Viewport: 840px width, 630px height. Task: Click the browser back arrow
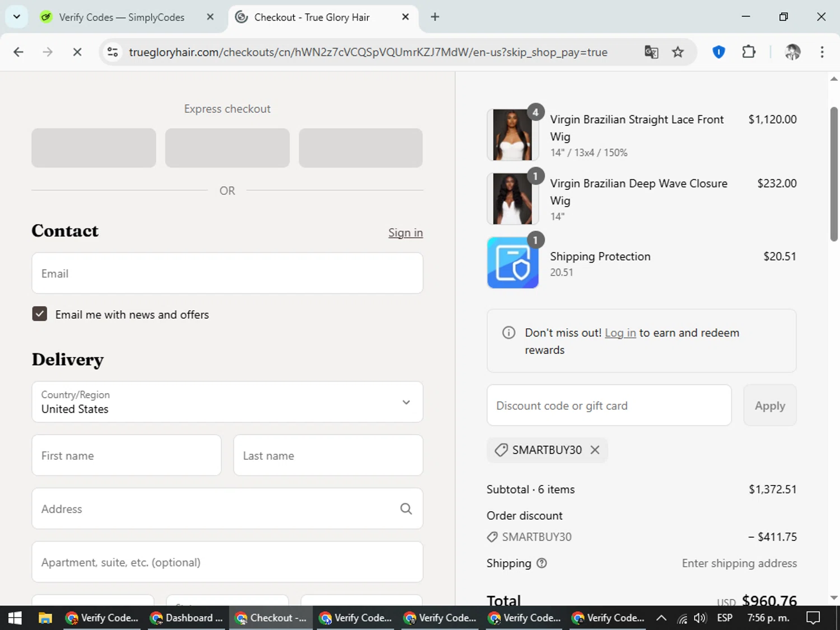pos(18,52)
